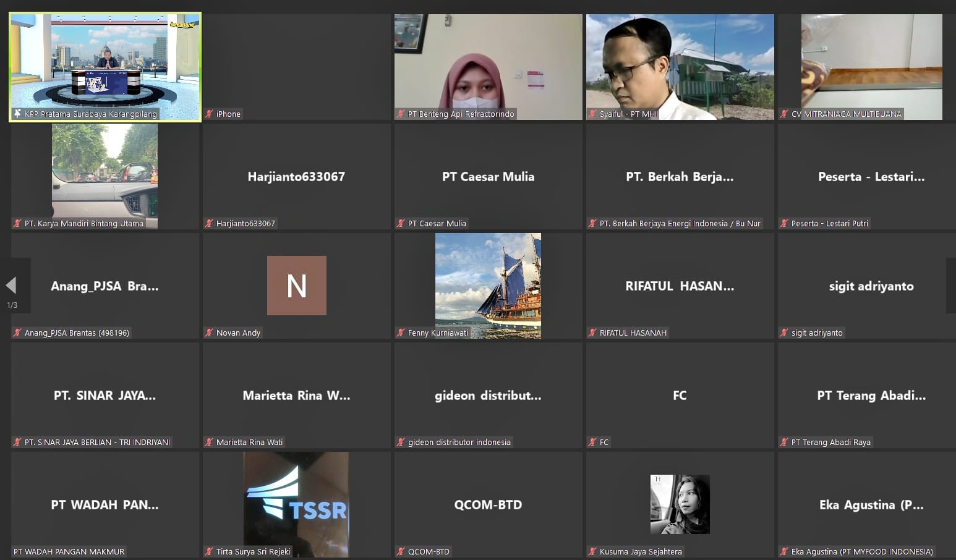Click the Eka Agustina (PT MYFOOD INDONESIA) name label

point(861,551)
